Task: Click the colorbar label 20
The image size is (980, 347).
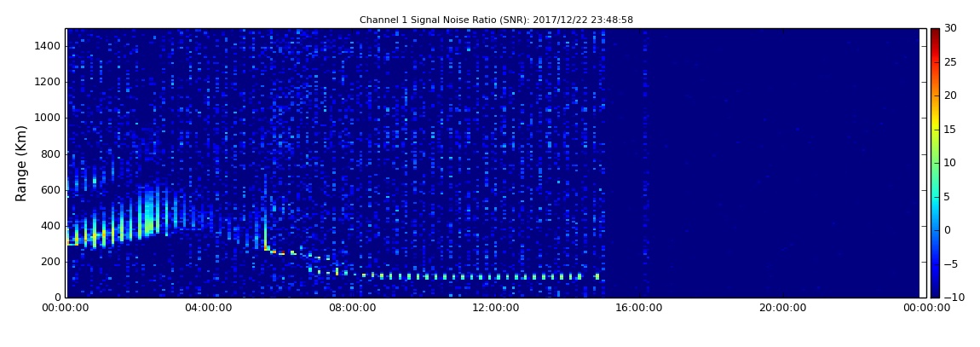Action: click(951, 95)
